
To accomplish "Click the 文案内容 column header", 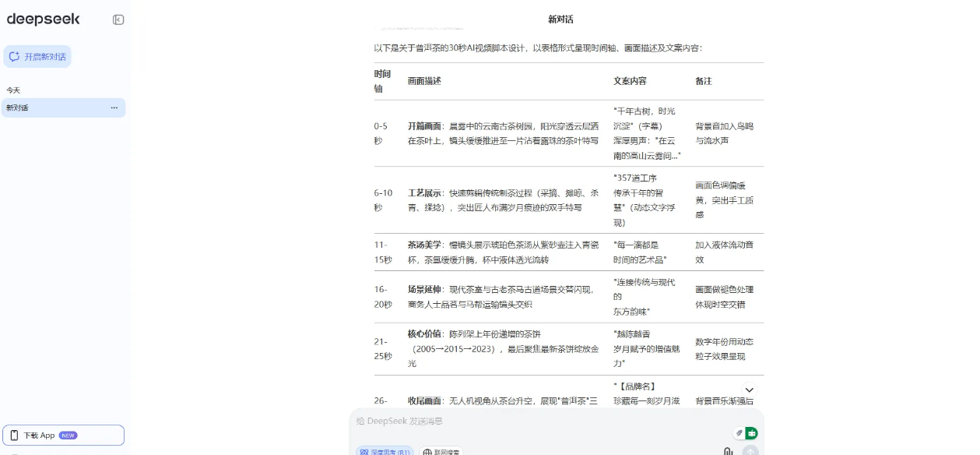I will pos(630,81).
